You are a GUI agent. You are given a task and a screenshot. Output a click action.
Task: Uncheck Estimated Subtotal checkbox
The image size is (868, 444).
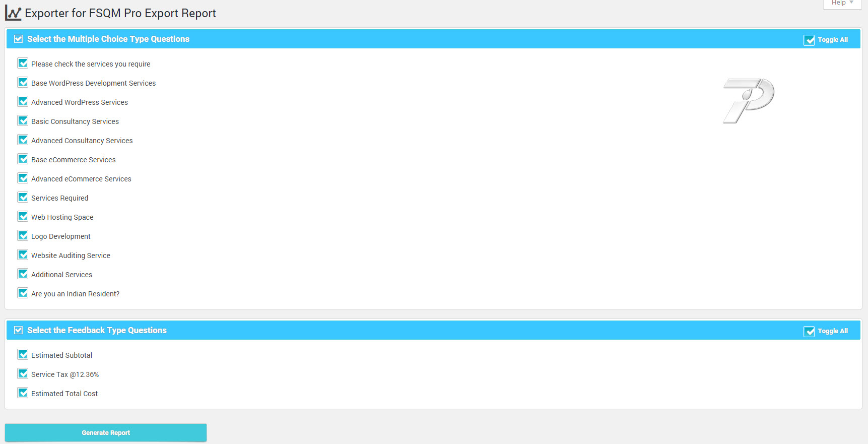coord(23,354)
